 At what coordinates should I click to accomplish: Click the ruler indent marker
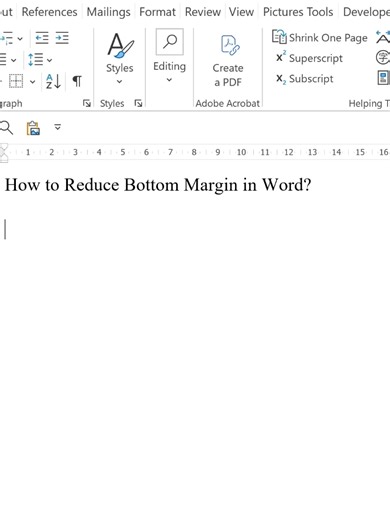tap(4, 153)
